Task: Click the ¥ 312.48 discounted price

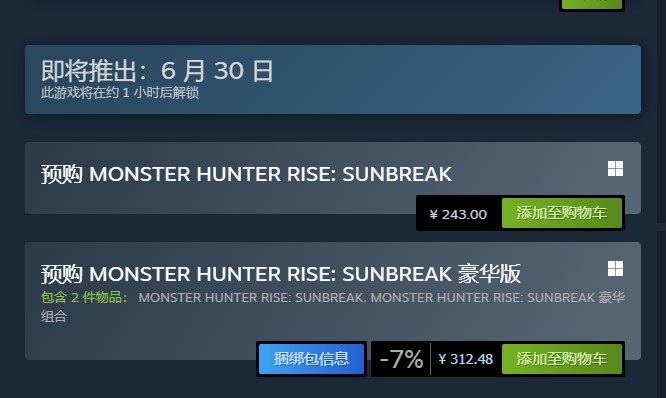Action: click(x=466, y=359)
